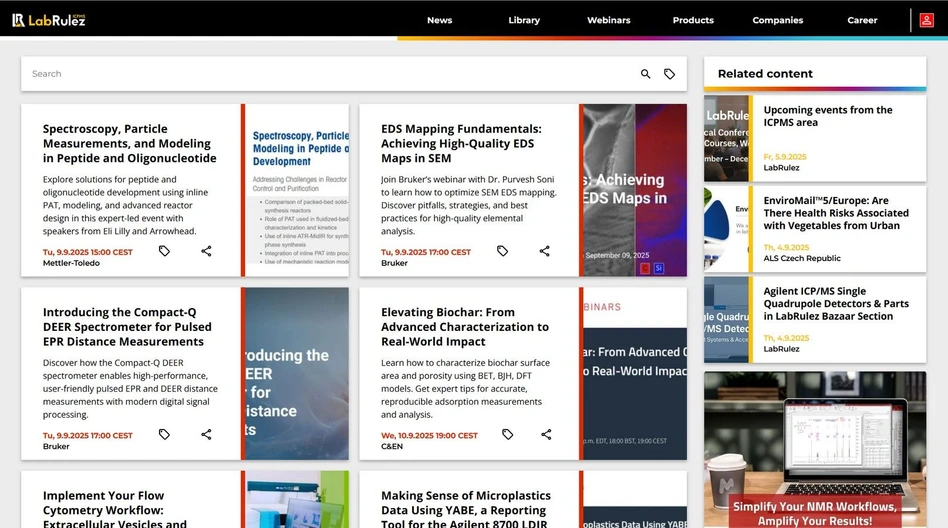Viewport: 948px width, 528px height.
Task: Click LabRulez under Agilent ICP/MS item
Action: 781,349
